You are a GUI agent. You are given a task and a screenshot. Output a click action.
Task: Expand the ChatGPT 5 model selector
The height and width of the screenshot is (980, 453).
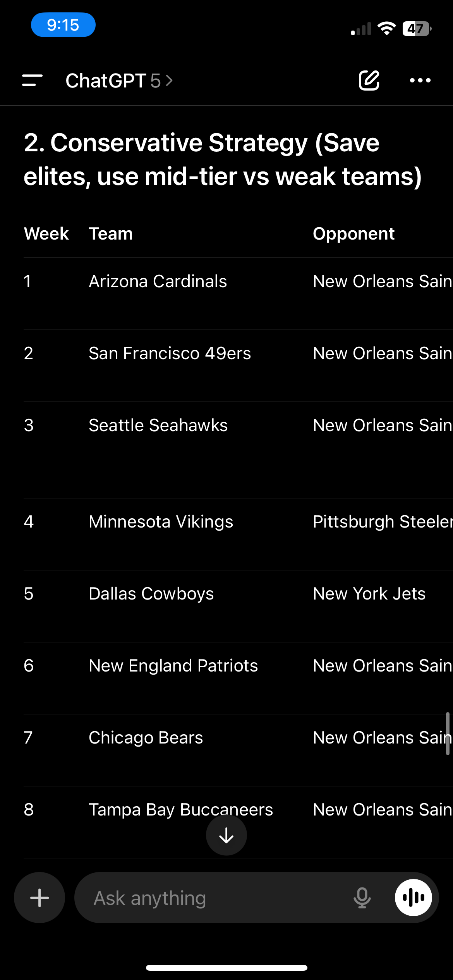coord(119,81)
